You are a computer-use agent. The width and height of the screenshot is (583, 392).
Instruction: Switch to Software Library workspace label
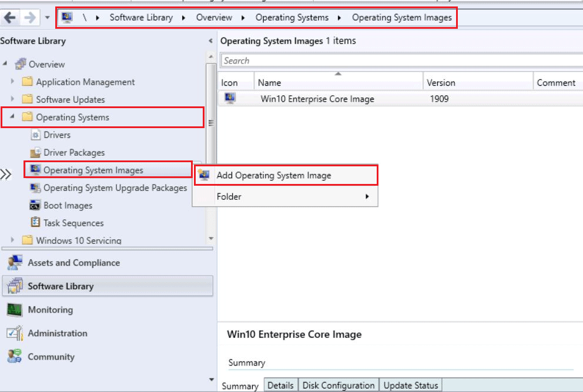tap(61, 286)
